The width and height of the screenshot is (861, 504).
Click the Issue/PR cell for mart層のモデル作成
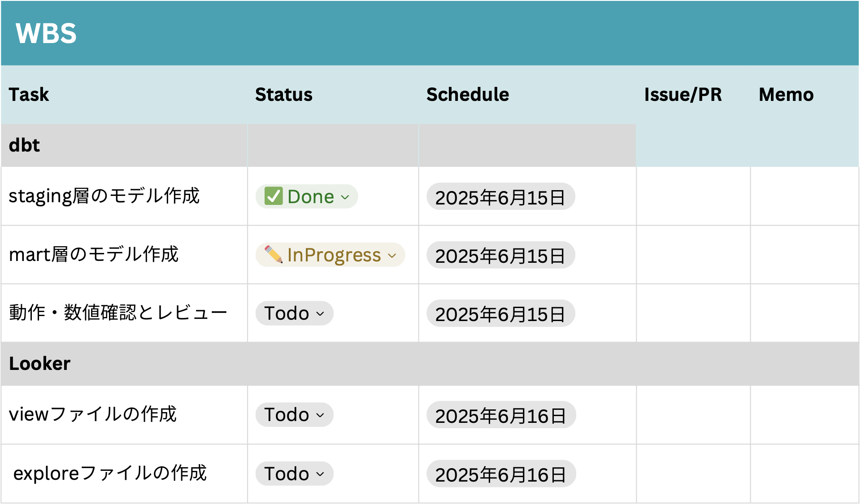click(693, 255)
